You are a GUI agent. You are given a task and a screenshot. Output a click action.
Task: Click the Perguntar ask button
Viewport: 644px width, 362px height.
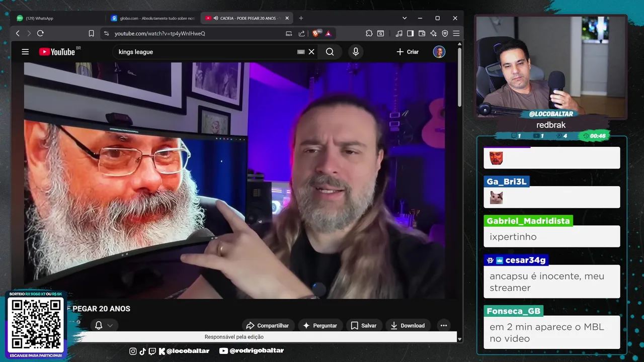pyautogui.click(x=320, y=325)
